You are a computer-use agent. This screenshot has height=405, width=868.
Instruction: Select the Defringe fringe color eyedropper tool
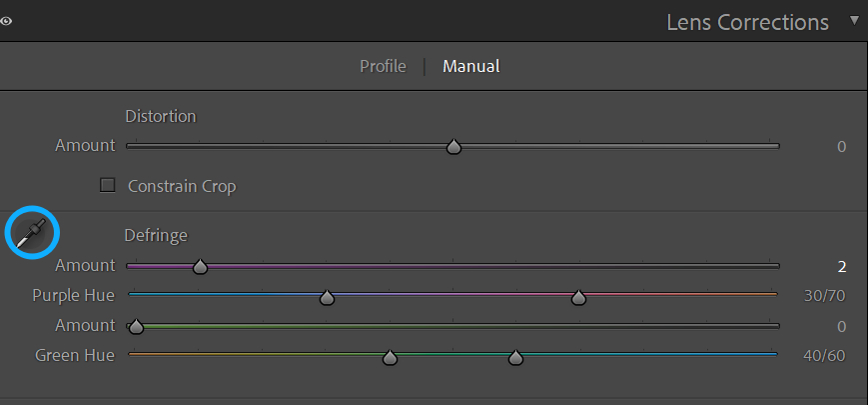(x=32, y=233)
